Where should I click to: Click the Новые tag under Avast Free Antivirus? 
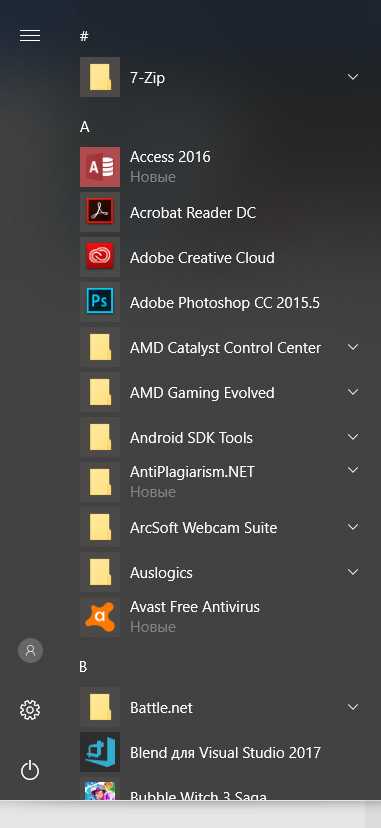tap(153, 627)
